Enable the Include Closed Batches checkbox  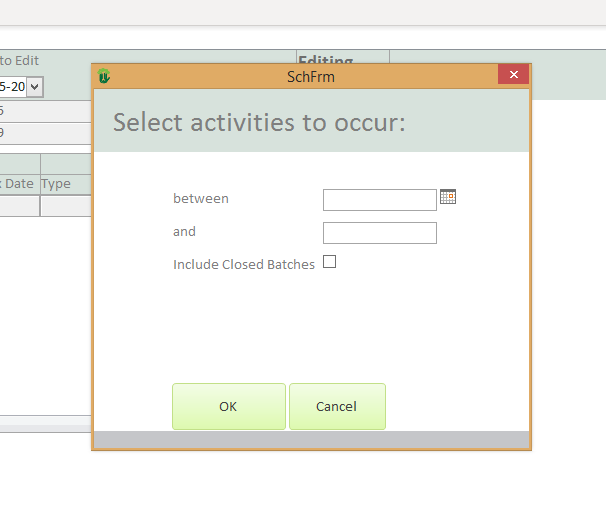(x=329, y=263)
